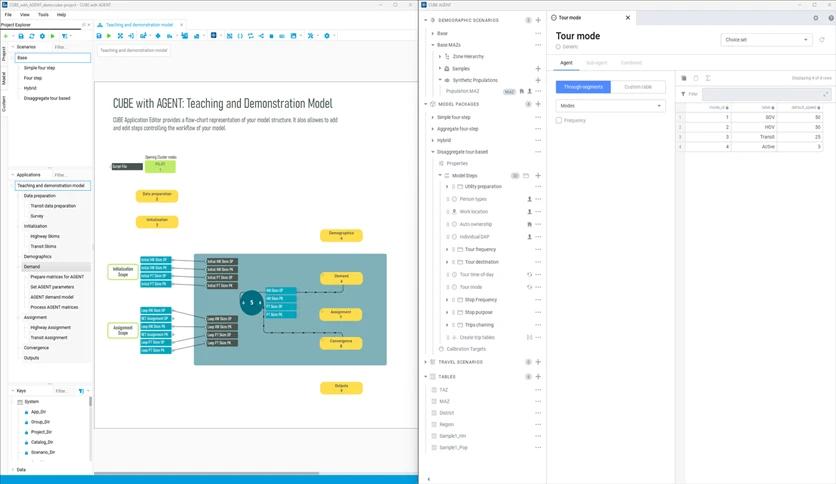Viewport: 836px width, 484px height.
Task: Open more options for Tour mode step
Action: pyautogui.click(x=538, y=287)
